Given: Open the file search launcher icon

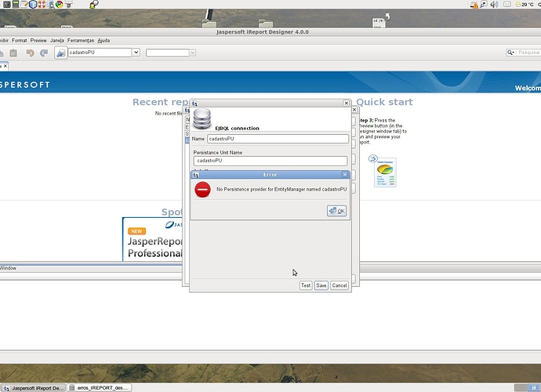Looking at the screenshot, I should 52,4.
